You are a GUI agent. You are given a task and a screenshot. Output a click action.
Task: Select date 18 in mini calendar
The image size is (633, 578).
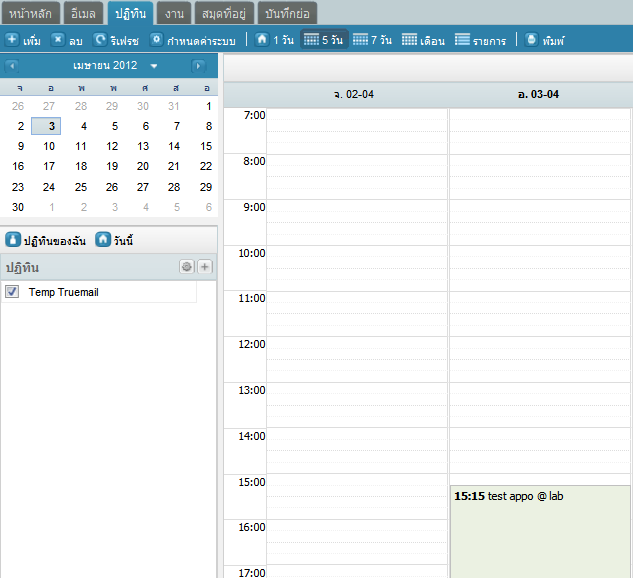tap(81, 166)
